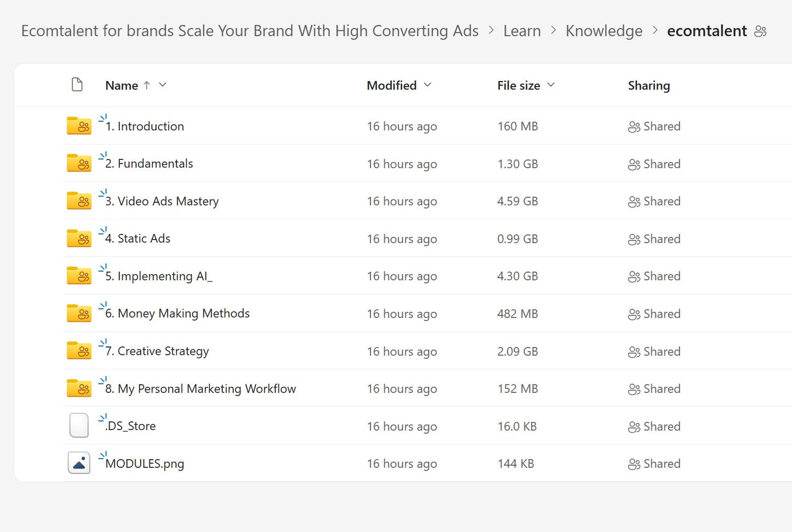Open the 8. My Personal Marketing Workflow folder icon
This screenshot has height=532, width=792.
(x=79, y=388)
